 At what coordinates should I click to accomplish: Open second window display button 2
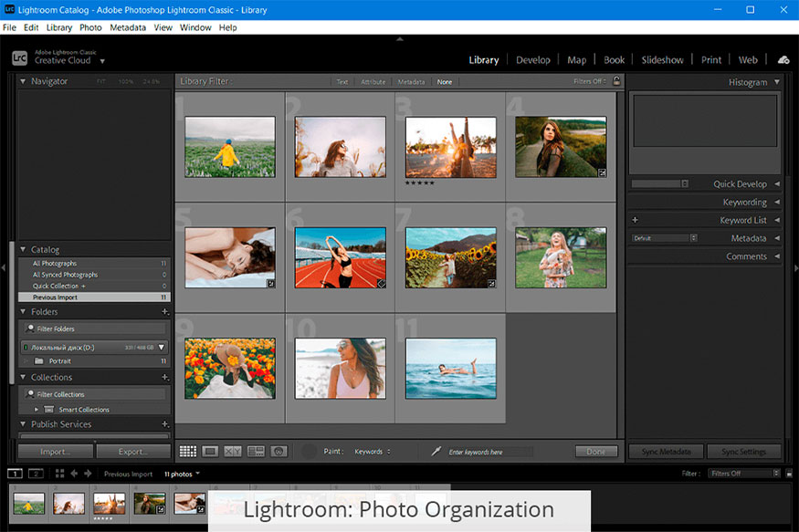36,474
